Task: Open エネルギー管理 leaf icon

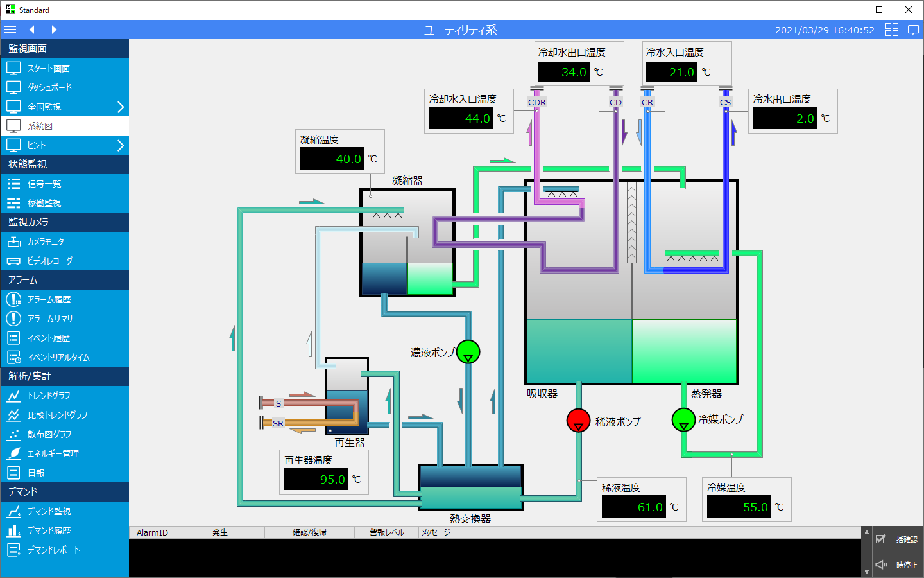Action: pyautogui.click(x=13, y=453)
